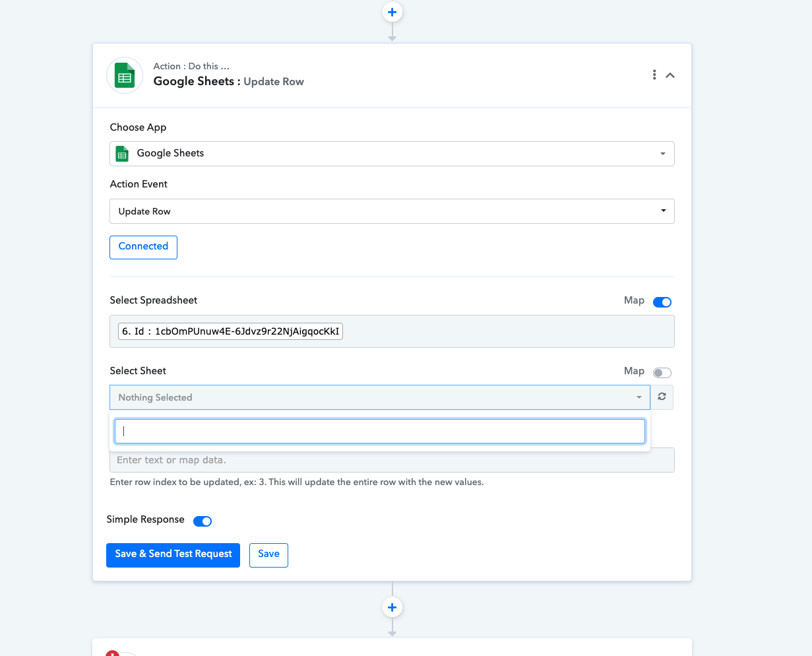
Task: Click the plus step button above Google Sheets card
Action: tap(392, 12)
